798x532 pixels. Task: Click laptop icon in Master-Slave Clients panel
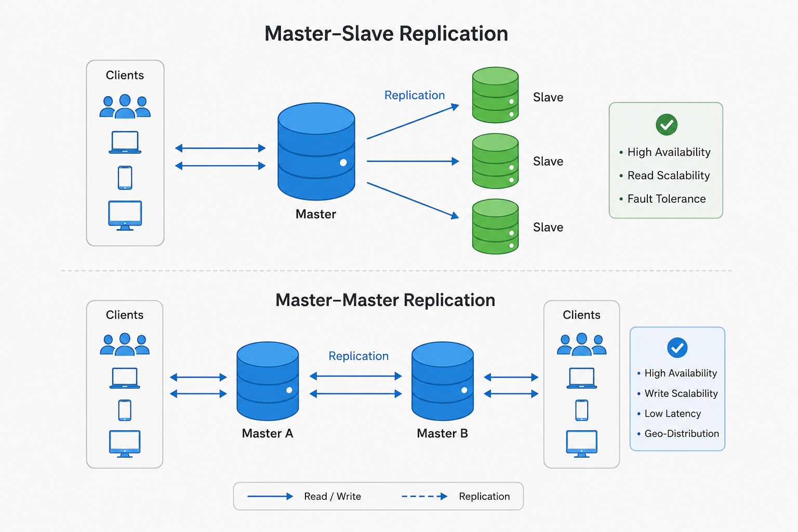tap(125, 142)
